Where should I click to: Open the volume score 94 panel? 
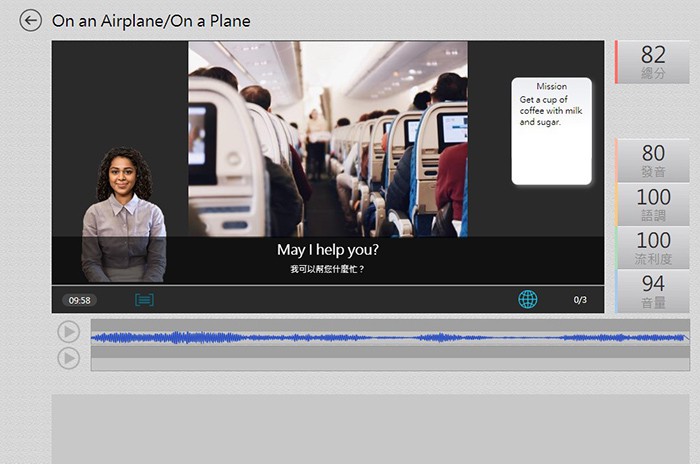(653, 291)
